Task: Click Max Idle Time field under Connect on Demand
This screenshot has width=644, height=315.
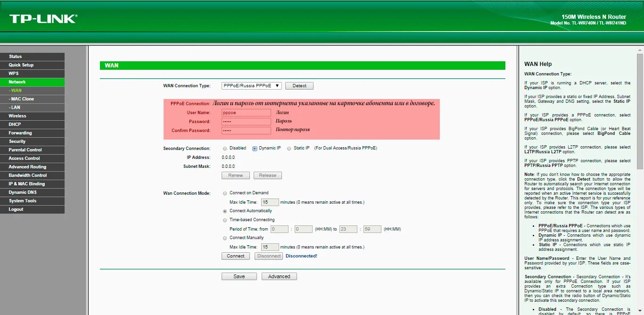Action: point(270,202)
